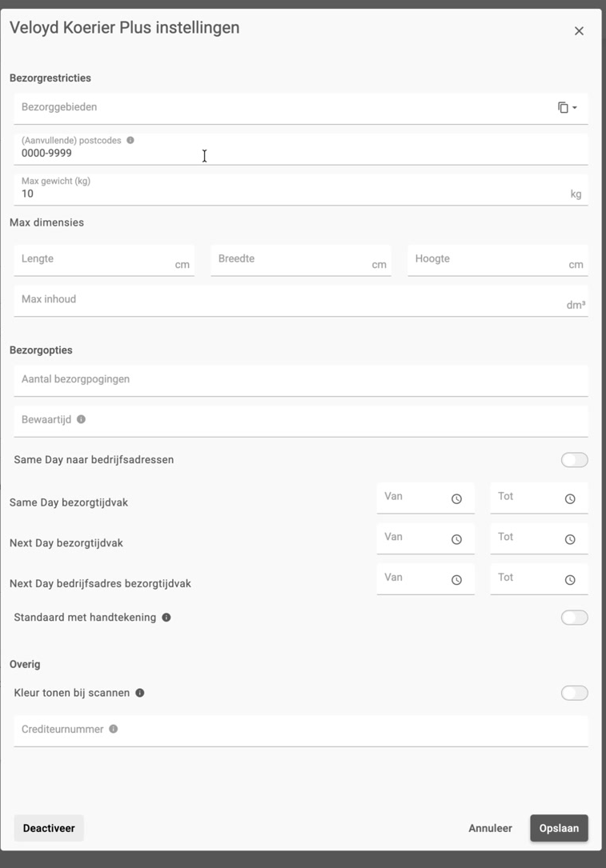Open clock picker for Next Day bedrijfsadres Van
606x868 pixels.
tap(456, 579)
